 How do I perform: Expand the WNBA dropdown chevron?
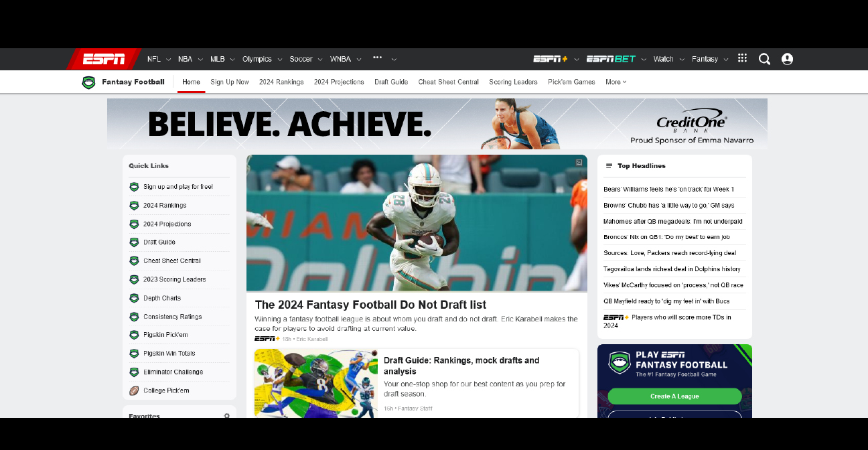pos(359,60)
